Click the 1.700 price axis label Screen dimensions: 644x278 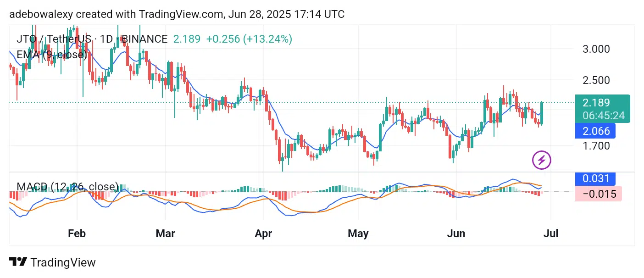(x=596, y=146)
